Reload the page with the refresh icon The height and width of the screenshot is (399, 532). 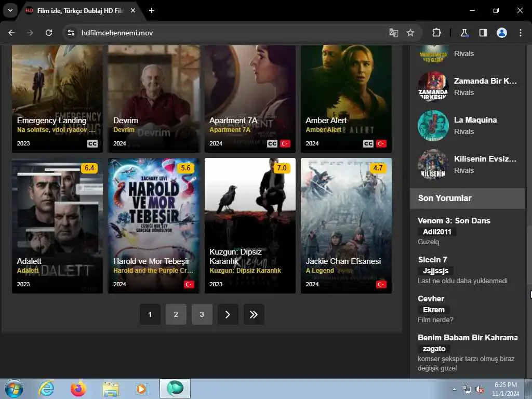pos(49,33)
